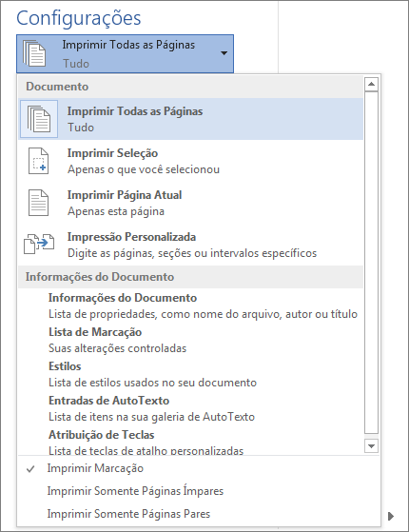Click the Imprimir Todas as Páginas list icon
Image resolution: width=409 pixels, height=532 pixels.
pyautogui.click(x=39, y=119)
